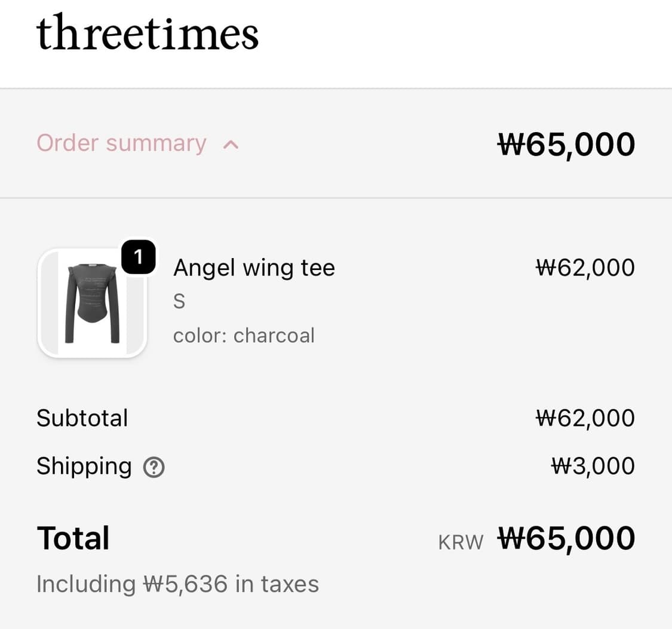Image resolution: width=672 pixels, height=629 pixels.
Task: Click the bold Total label
Action: pyautogui.click(x=73, y=538)
